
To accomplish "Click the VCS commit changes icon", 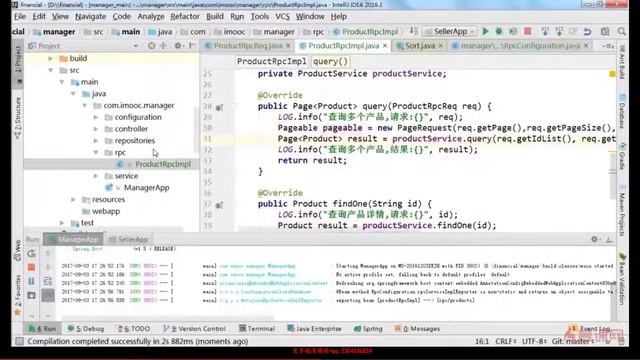I will tap(559, 31).
